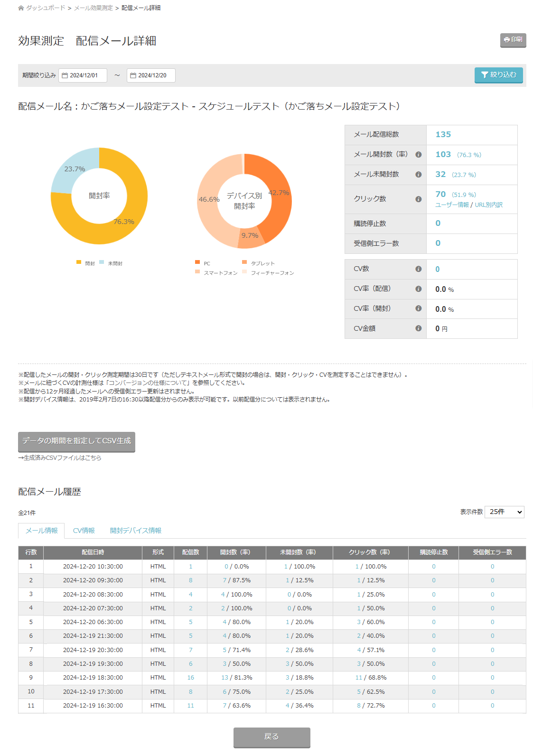Toggle 未開封 legend item in open-rate chart
This screenshot has width=533, height=756.
click(111, 263)
